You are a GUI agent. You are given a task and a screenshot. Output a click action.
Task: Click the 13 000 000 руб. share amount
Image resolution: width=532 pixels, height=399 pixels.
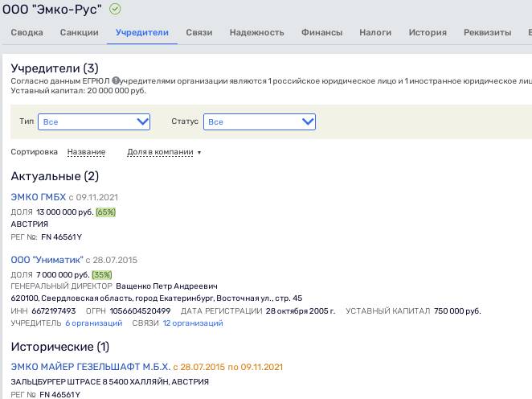(x=65, y=212)
